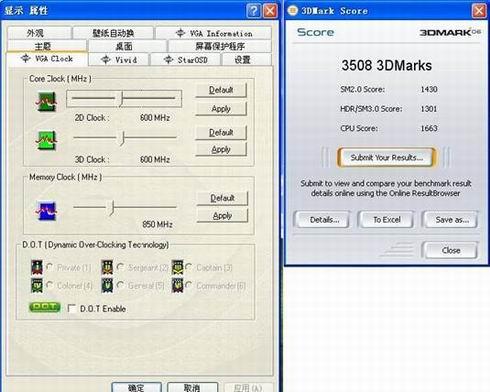The width and height of the screenshot is (490, 392).
Task: Click the 确定 button
Action: coord(137,387)
